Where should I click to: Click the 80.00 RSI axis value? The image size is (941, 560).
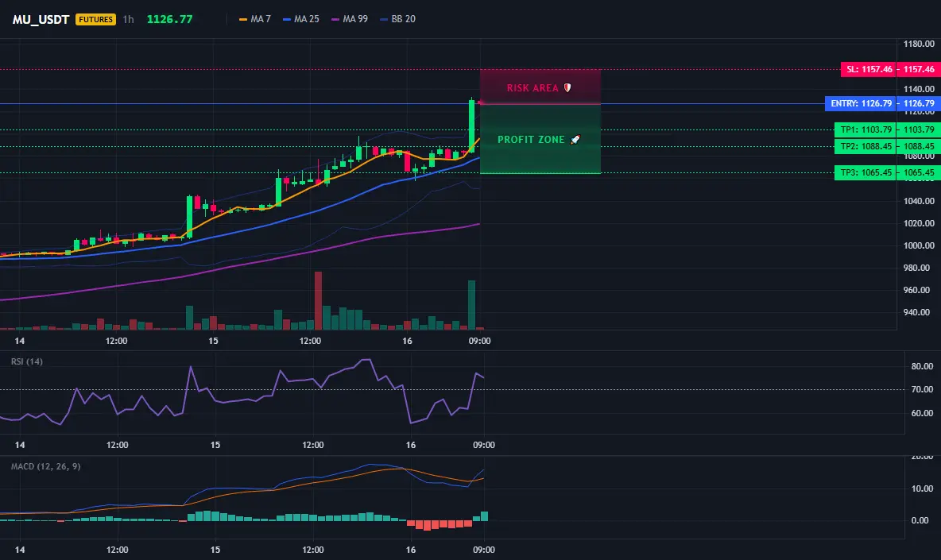click(923, 366)
